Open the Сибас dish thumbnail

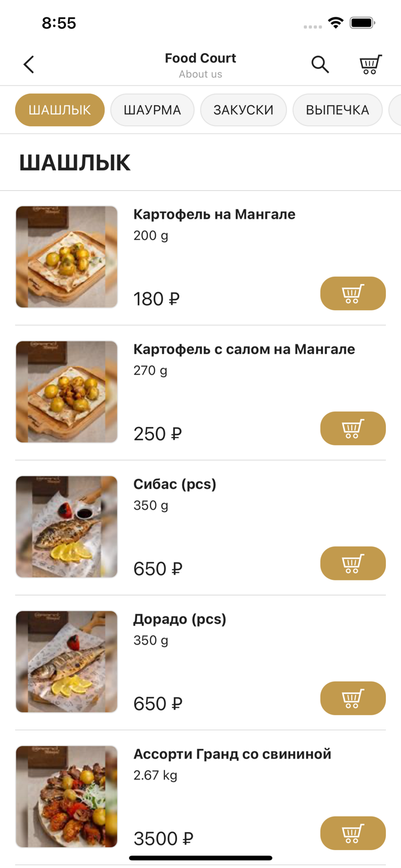66,527
